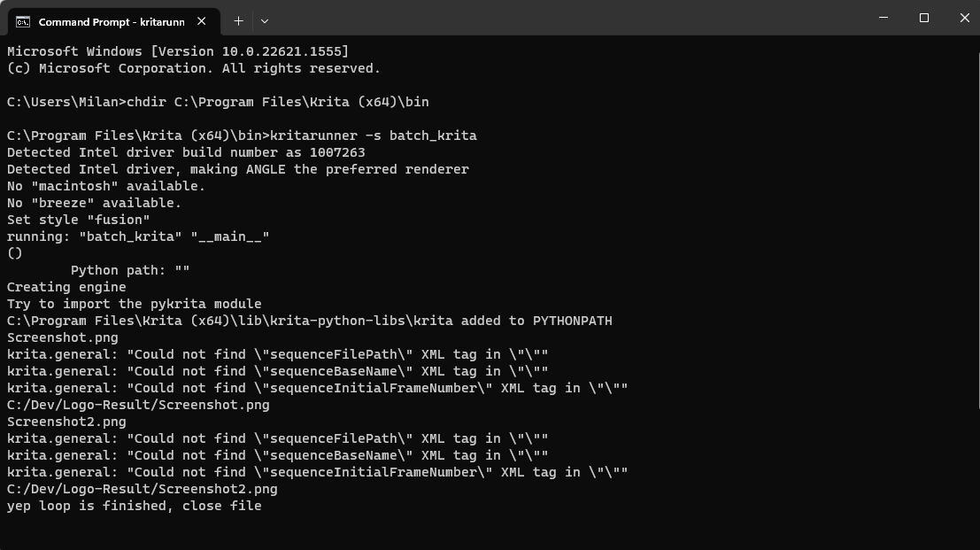Click the Creating engine status line

[66, 287]
